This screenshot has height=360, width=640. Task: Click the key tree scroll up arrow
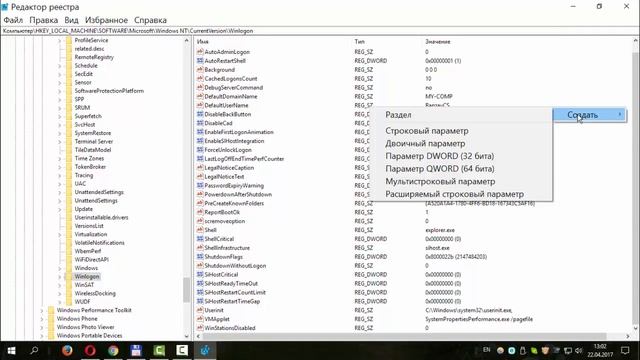(187, 40)
